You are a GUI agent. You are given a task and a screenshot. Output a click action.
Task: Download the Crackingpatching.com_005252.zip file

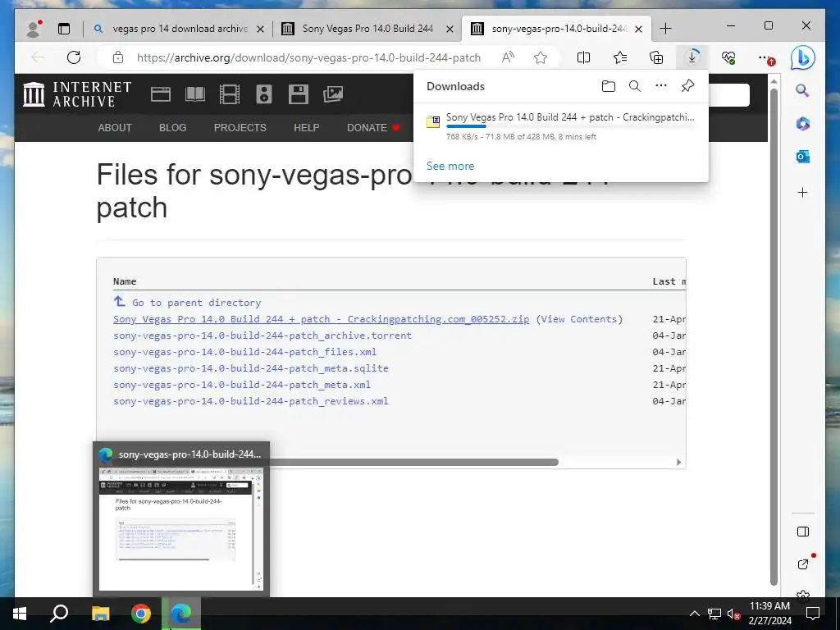tap(321, 319)
